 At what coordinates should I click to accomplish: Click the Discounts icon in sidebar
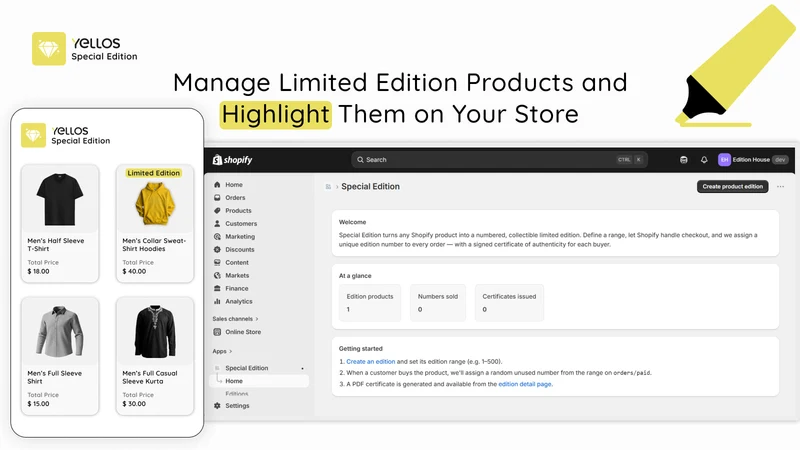tap(217, 249)
